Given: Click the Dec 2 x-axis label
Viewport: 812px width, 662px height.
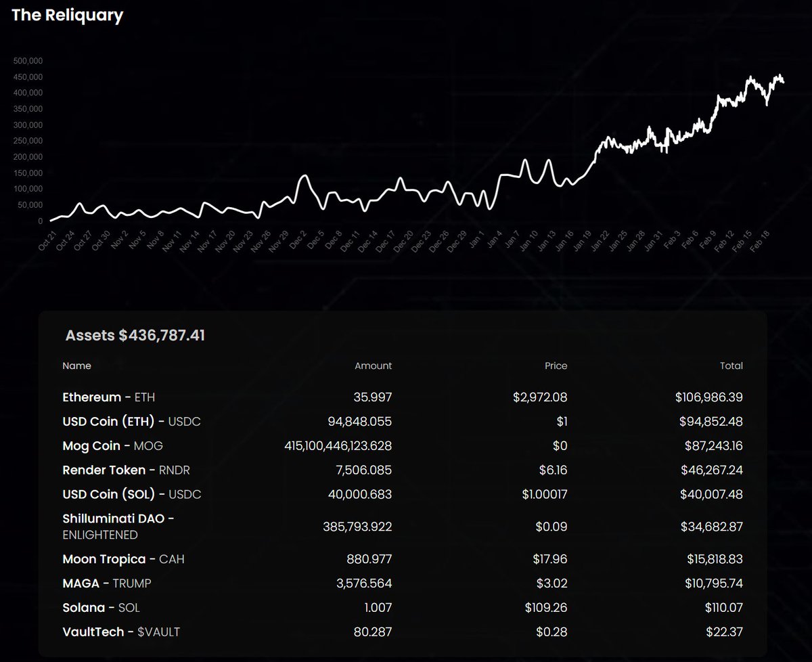Looking at the screenshot, I should pos(298,240).
